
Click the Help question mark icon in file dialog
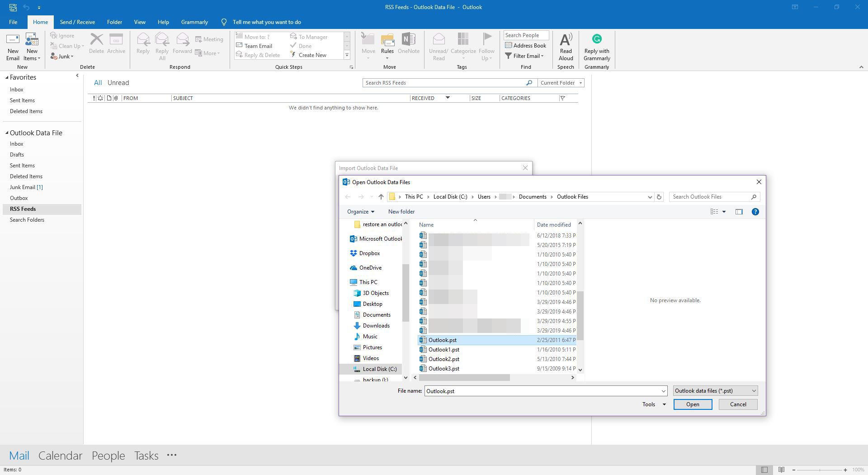[755, 212]
